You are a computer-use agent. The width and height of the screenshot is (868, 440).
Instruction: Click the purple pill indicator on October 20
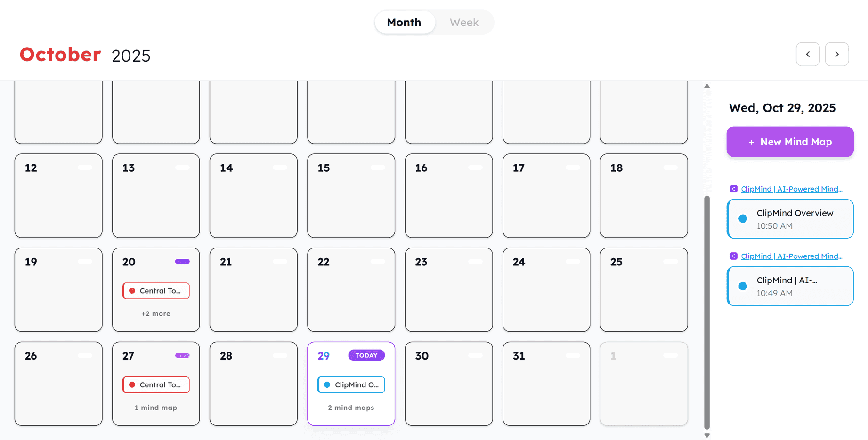[x=182, y=261]
